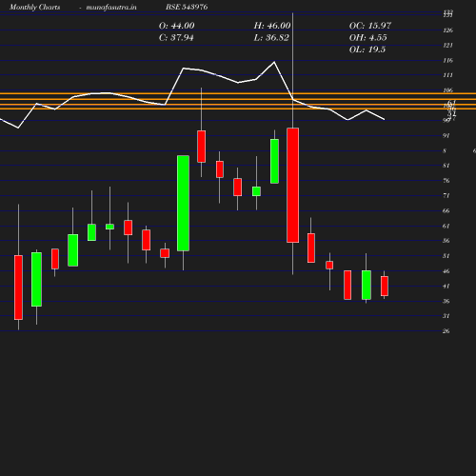Click the 26 price axis label
The width and height of the screenshot is (476, 476).
pos(446,331)
